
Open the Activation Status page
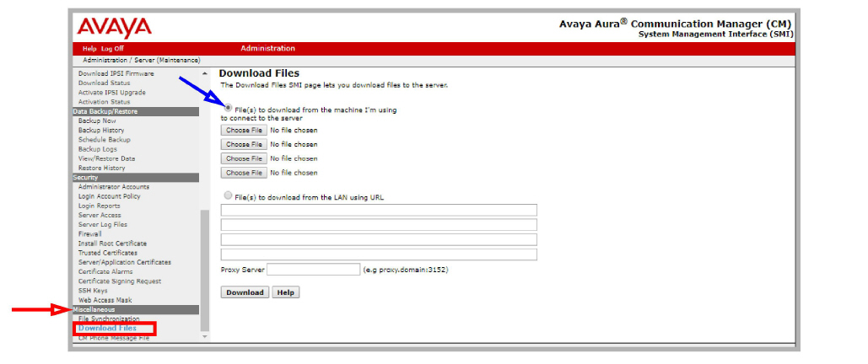point(104,102)
